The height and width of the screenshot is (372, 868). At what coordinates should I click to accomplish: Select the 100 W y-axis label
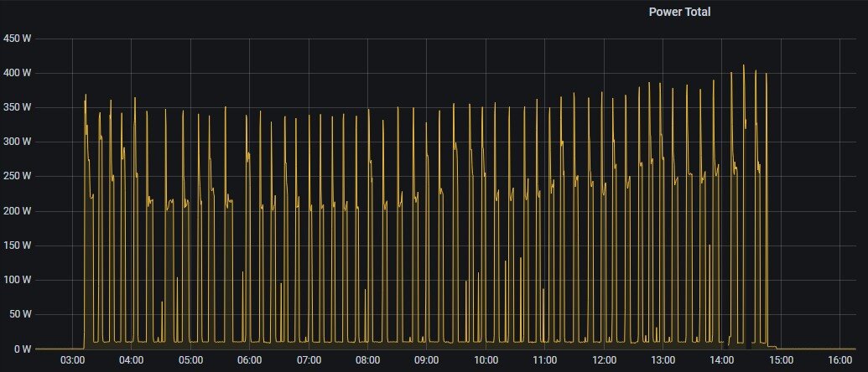[17, 280]
